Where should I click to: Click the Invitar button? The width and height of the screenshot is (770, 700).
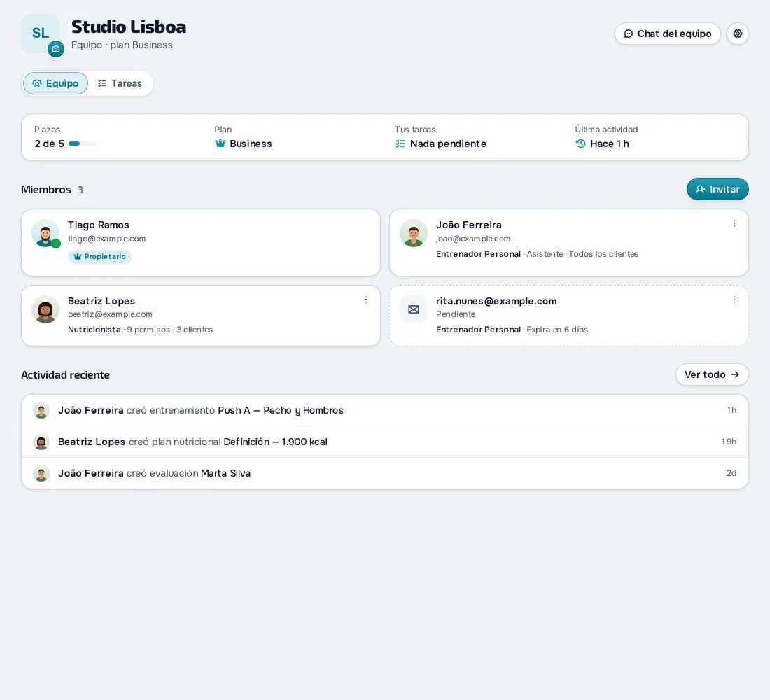click(x=717, y=189)
